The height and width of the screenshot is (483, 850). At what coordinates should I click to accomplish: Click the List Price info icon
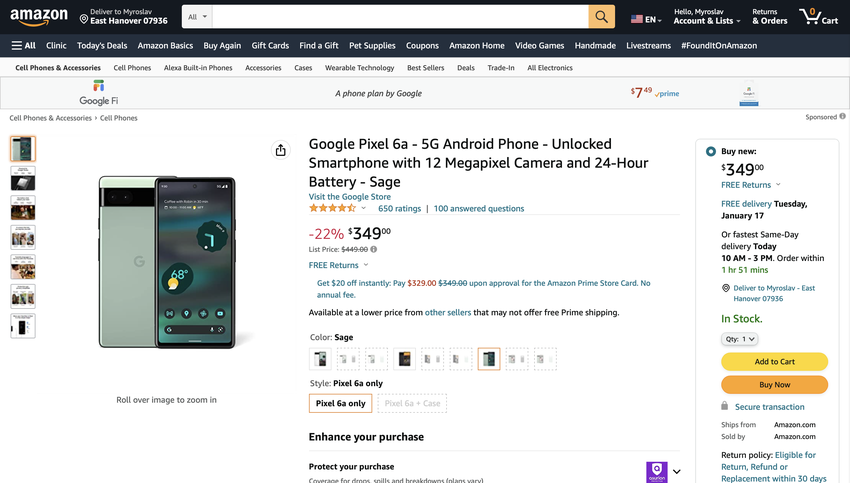[x=374, y=249]
